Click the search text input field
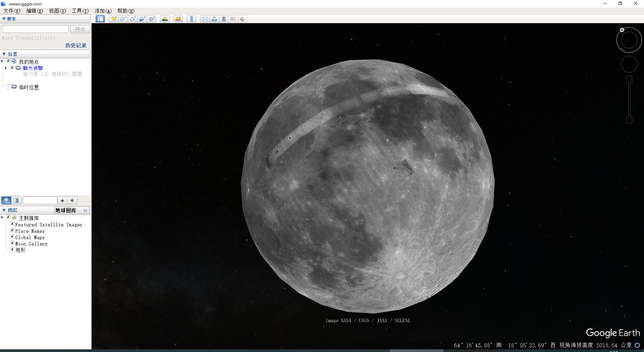 tap(35, 29)
